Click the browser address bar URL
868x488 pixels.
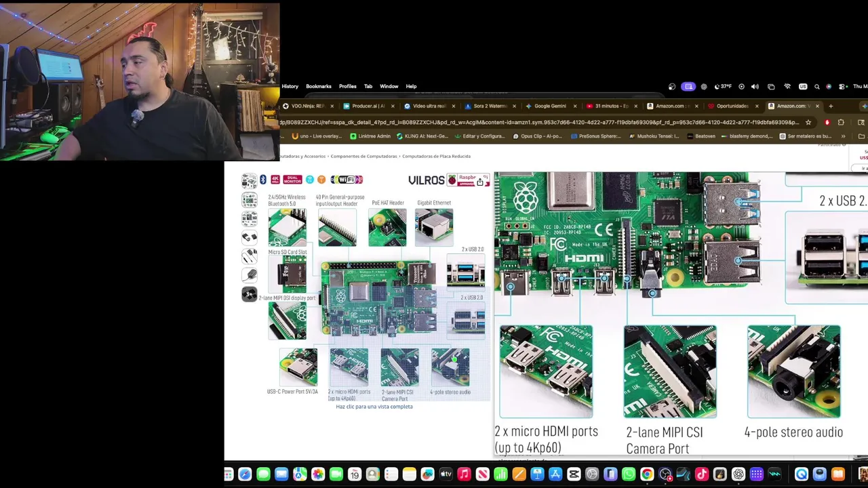coord(539,123)
